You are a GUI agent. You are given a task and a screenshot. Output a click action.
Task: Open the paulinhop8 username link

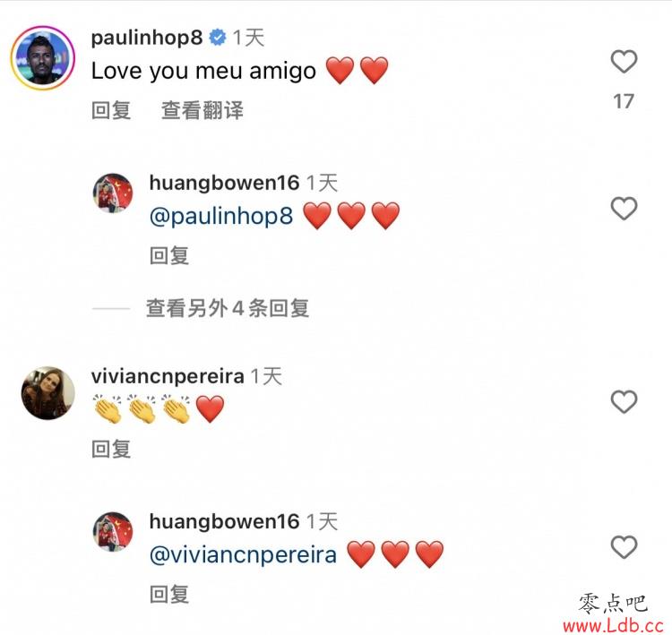147,39
